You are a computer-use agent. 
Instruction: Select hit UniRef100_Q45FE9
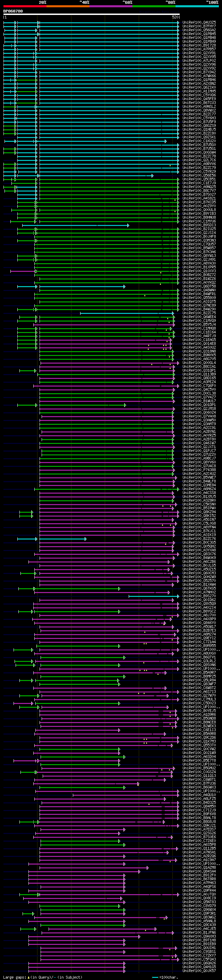point(199,99)
